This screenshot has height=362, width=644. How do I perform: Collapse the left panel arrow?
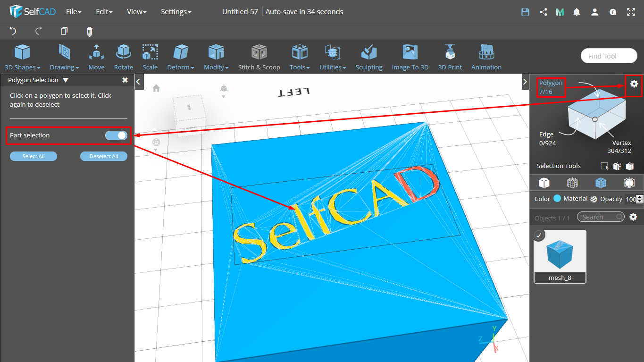coord(139,82)
